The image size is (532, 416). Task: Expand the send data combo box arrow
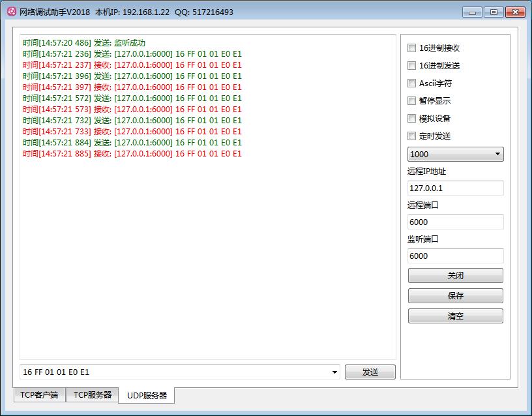click(x=334, y=372)
